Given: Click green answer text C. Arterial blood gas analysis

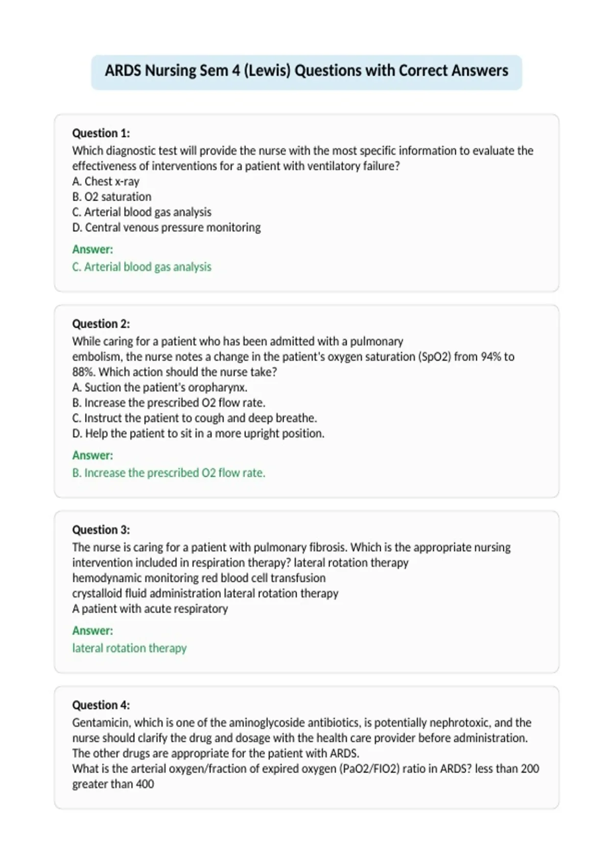Looking at the screenshot, I should pyautogui.click(x=142, y=267).
